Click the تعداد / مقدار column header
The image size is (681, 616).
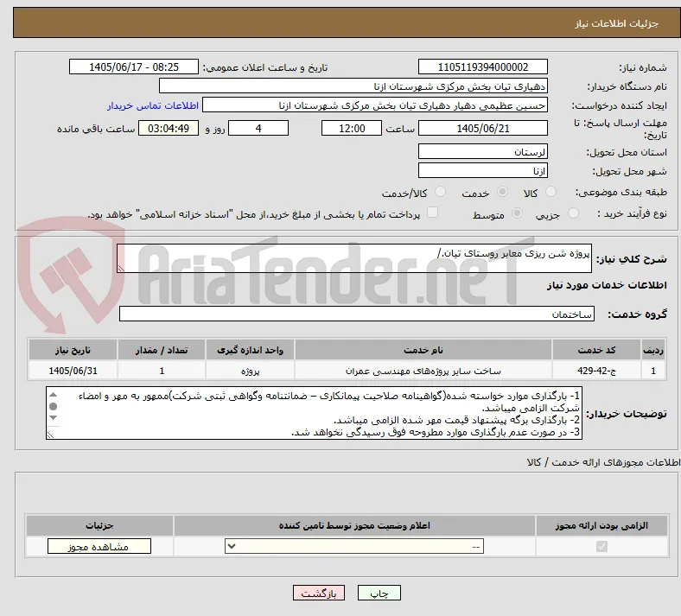162,350
